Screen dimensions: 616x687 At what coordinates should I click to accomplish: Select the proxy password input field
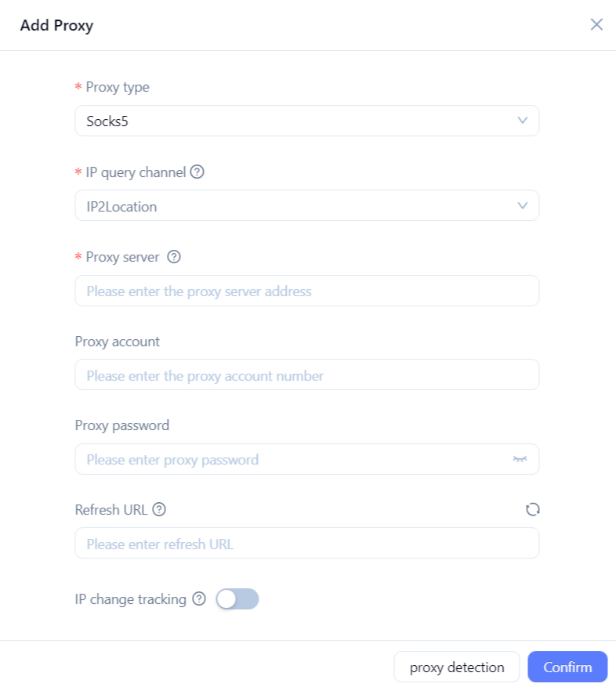290,460
